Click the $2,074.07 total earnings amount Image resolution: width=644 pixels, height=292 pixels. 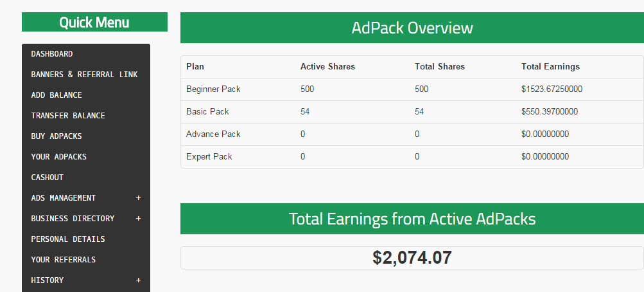point(412,258)
